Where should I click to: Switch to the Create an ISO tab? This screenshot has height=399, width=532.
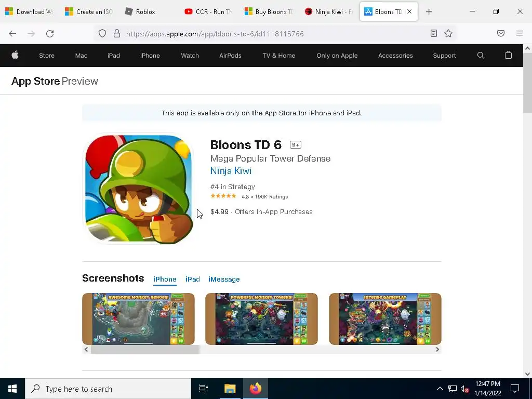click(89, 12)
